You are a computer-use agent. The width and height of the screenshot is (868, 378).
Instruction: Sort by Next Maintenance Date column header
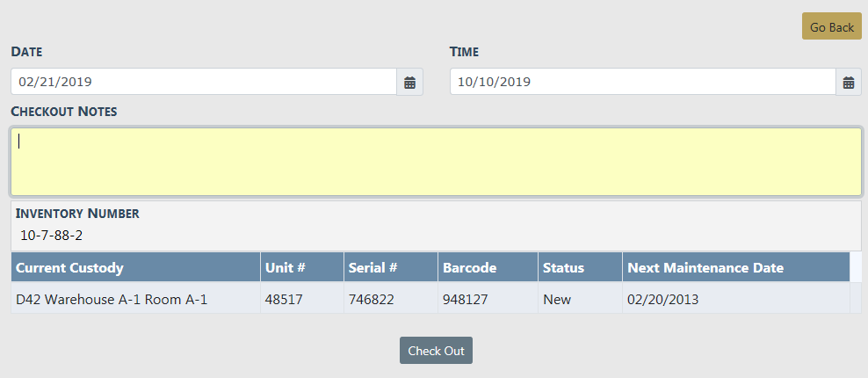[x=705, y=267]
